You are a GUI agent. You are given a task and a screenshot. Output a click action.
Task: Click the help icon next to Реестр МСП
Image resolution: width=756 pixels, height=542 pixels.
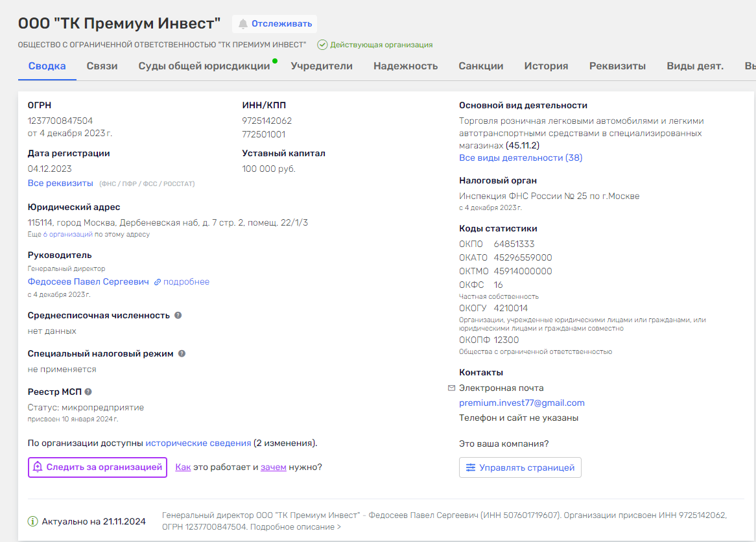coord(88,392)
